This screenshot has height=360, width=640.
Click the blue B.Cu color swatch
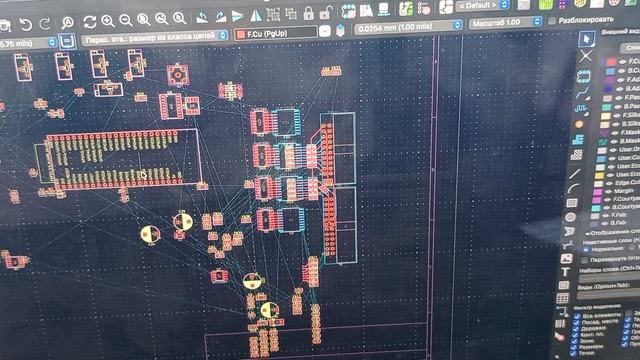point(610,71)
